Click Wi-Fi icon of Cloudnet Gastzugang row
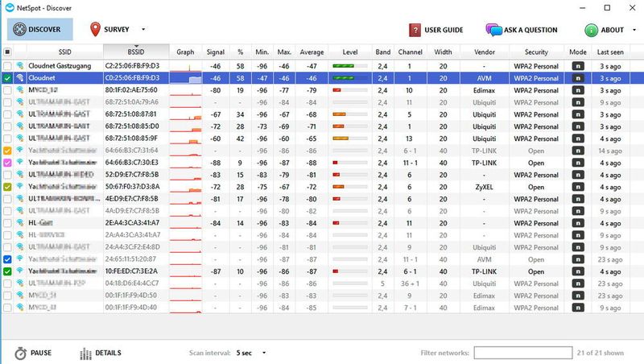This screenshot has height=364, width=644. click(x=20, y=66)
